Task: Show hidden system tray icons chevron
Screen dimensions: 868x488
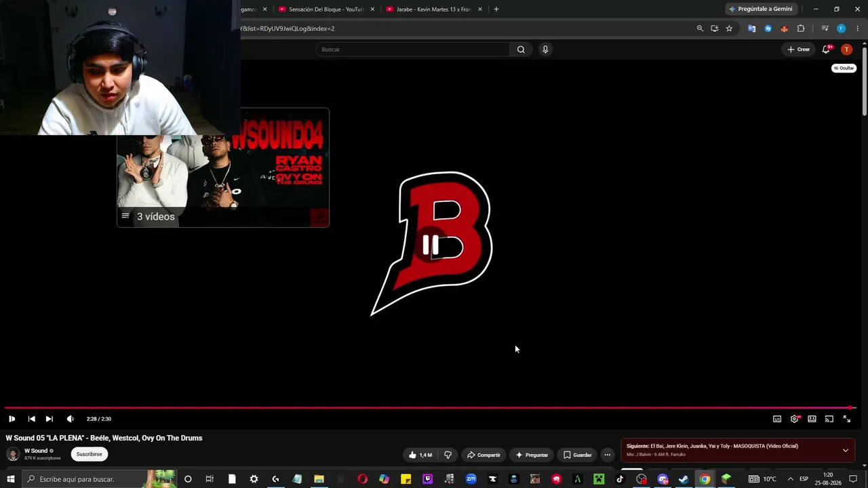Action: pyautogui.click(x=790, y=479)
